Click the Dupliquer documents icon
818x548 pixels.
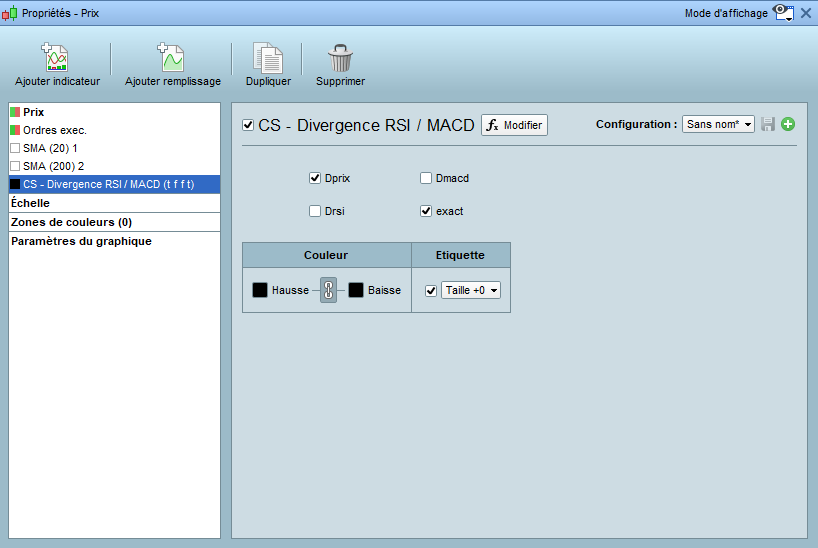point(268,57)
